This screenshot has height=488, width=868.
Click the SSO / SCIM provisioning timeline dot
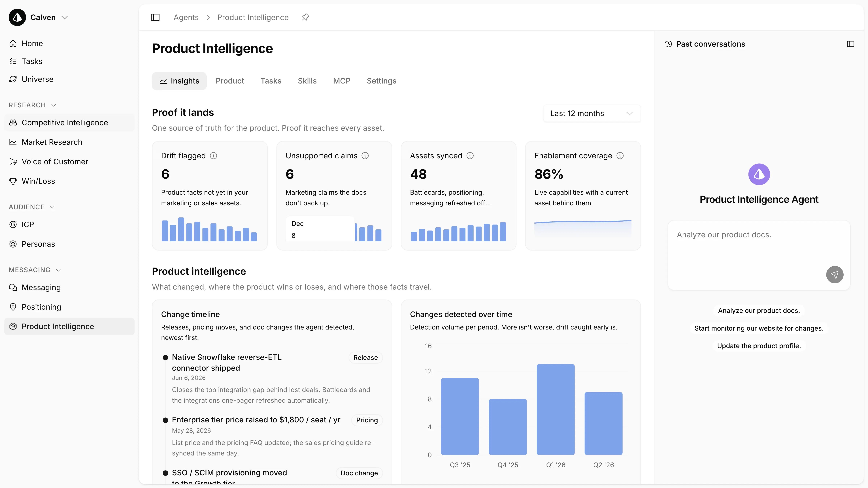[x=165, y=473]
